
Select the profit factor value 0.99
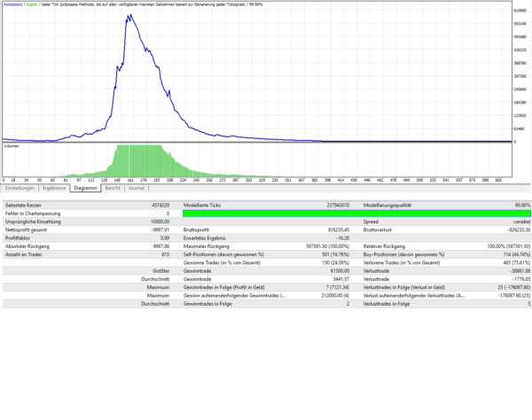165,238
